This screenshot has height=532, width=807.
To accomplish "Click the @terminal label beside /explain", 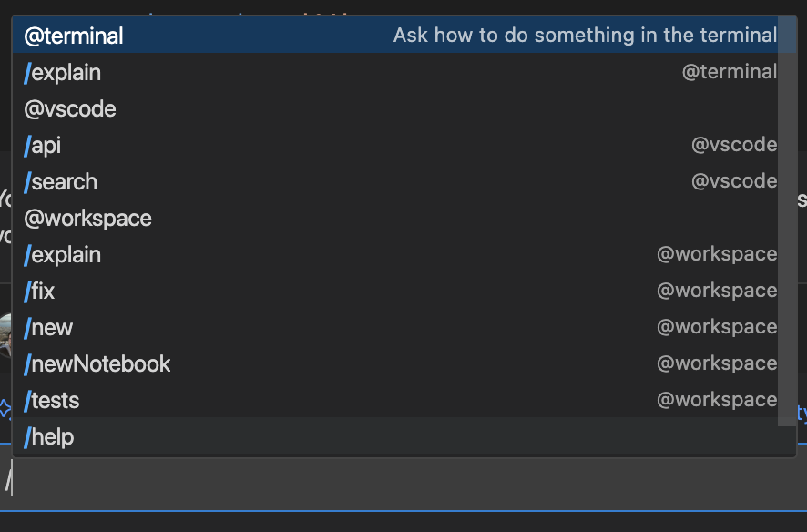I will [730, 71].
